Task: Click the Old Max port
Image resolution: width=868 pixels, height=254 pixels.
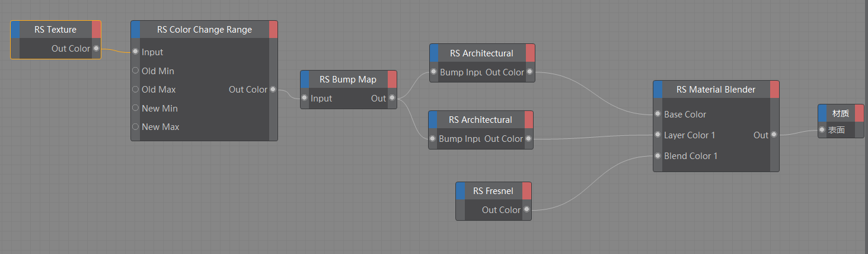Action: 135,90
